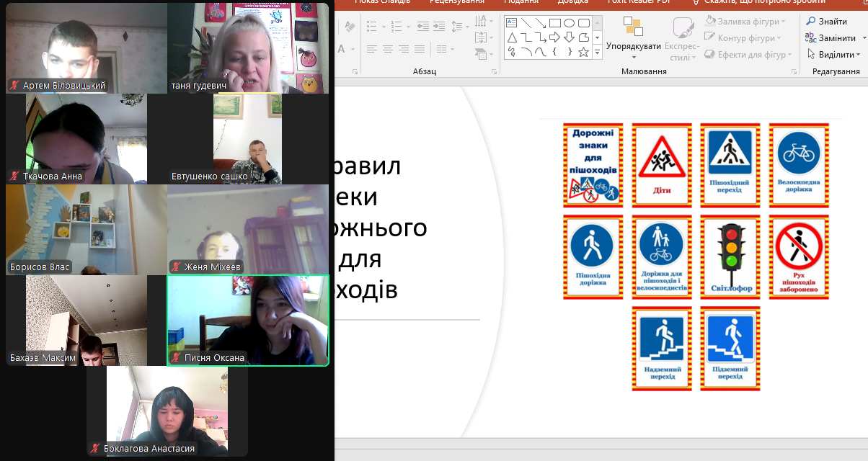Image resolution: width=868 pixels, height=461 pixels.
Task: Select the Right Arrow block shape
Action: 555,37
